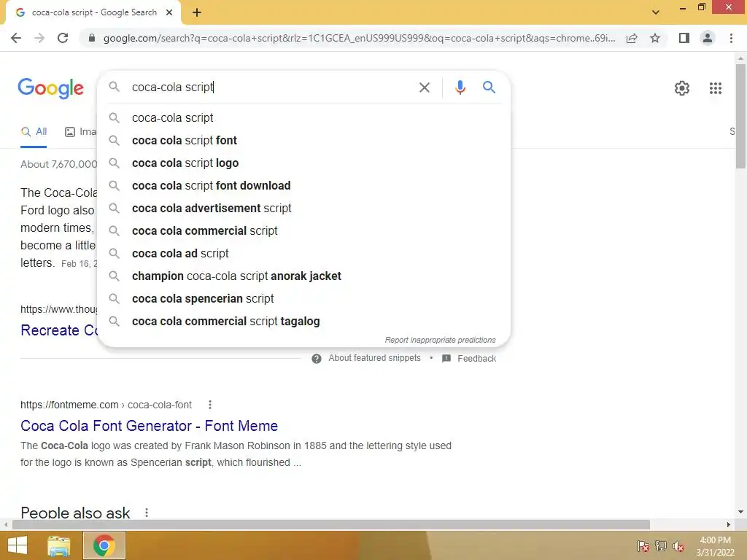
Task: Open the Chrome profile avatar
Action: [708, 38]
